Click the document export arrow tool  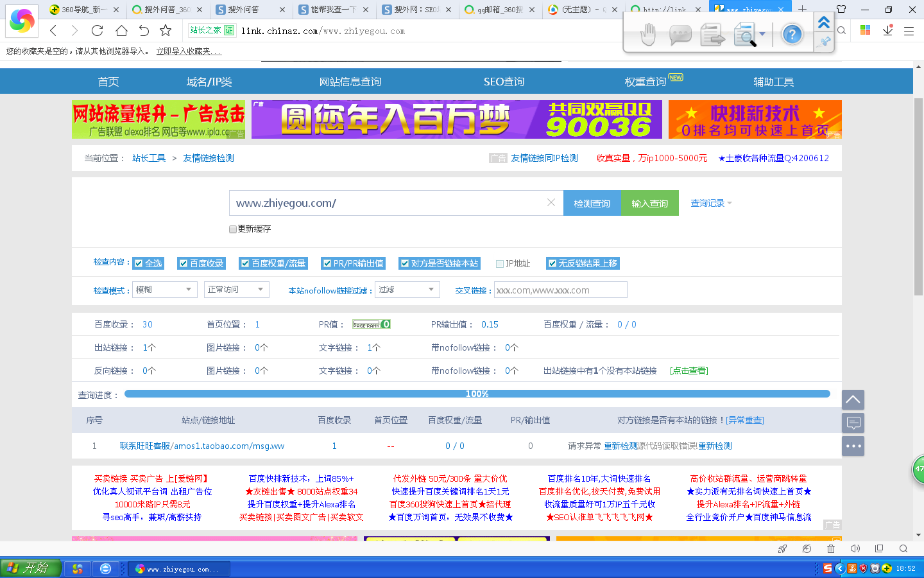712,35
